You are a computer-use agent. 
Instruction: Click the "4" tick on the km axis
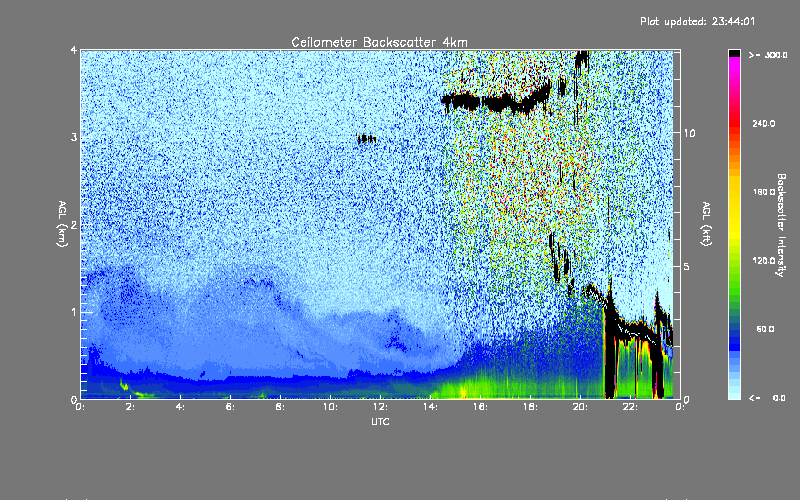coord(74,50)
